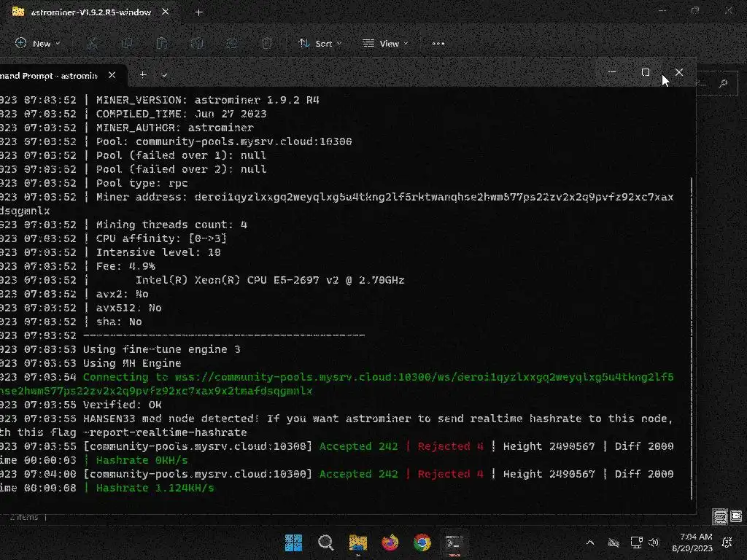Open Windows Search from the taskbar
Image resolution: width=747 pixels, height=560 pixels.
pyautogui.click(x=326, y=542)
